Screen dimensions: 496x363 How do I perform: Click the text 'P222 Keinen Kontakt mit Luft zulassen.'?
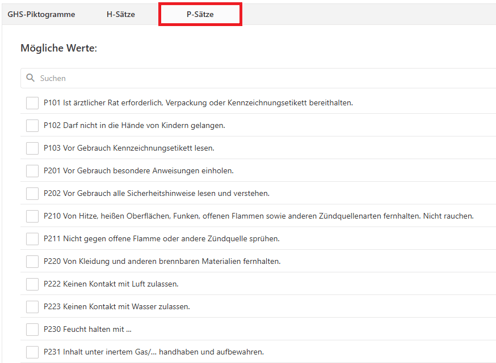tap(111, 284)
